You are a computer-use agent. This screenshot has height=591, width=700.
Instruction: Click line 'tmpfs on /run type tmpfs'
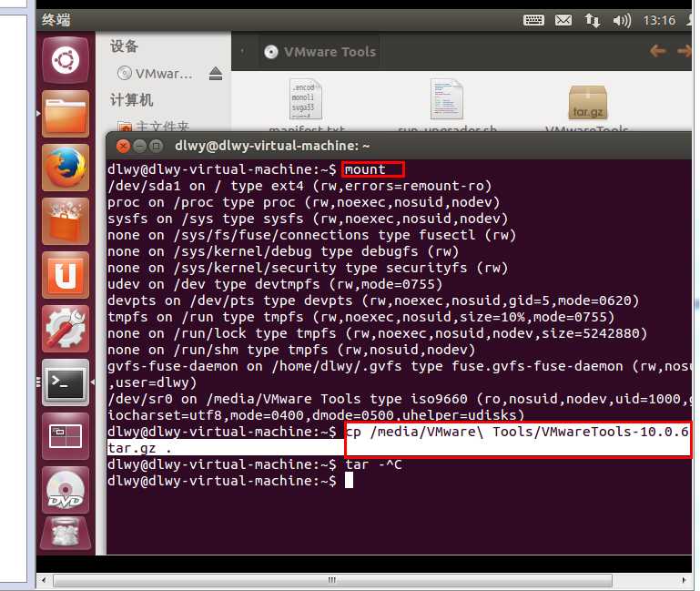tap(360, 317)
